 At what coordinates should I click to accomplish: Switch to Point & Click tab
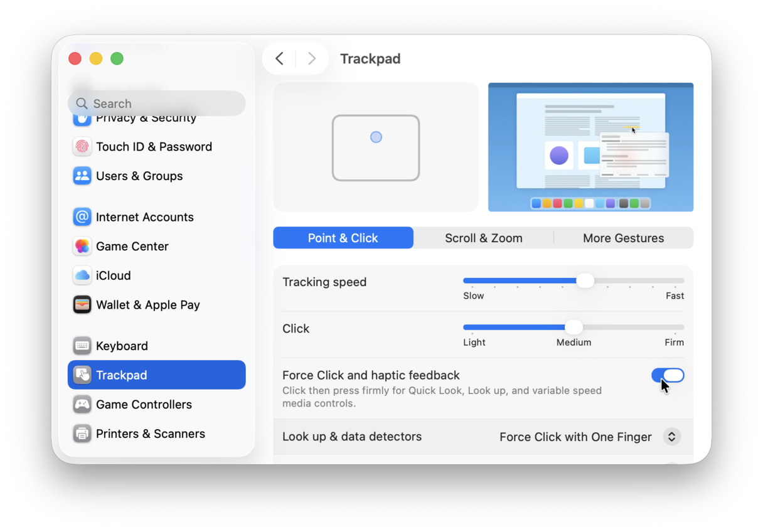pos(343,238)
